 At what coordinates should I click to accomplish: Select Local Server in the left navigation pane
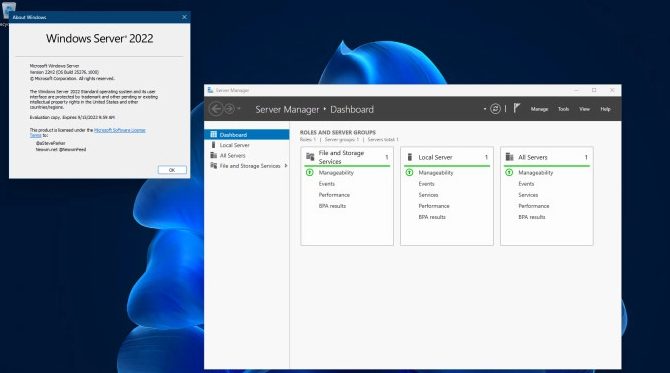point(247,145)
